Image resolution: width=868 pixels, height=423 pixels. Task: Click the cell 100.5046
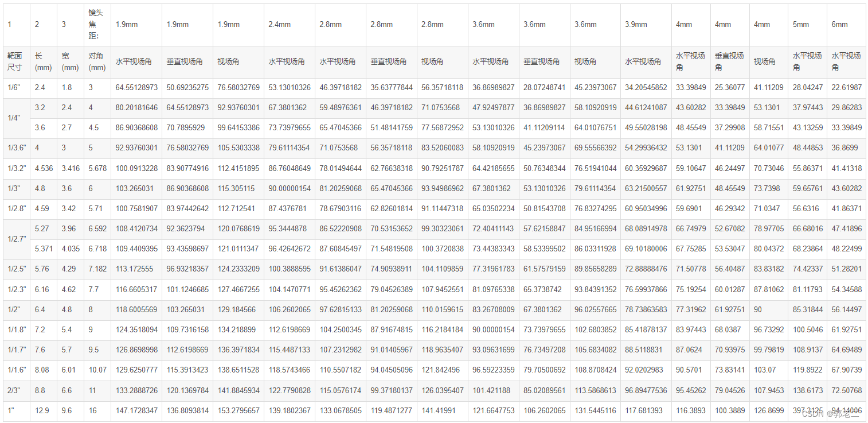(808, 329)
